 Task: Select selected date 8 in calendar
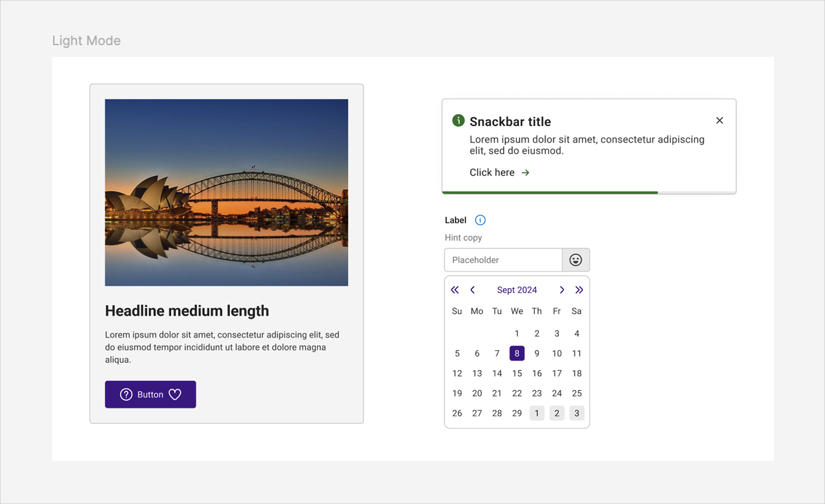coord(517,353)
